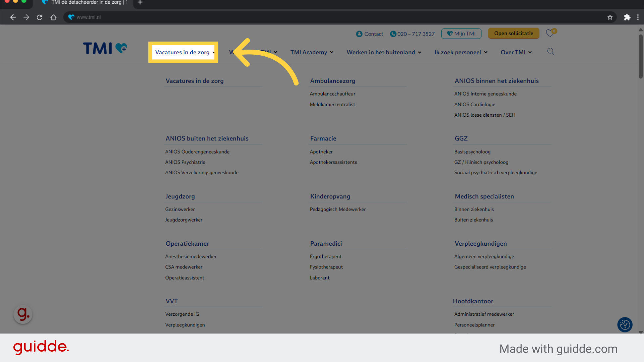The height and width of the screenshot is (362, 644).
Task: Choose Laborant
Action: point(320,278)
